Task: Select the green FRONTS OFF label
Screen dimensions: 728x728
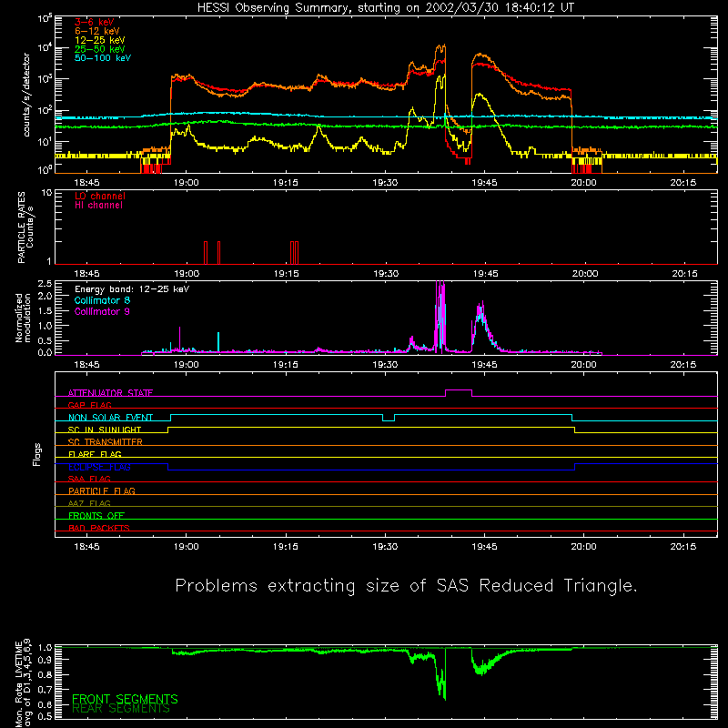Action: (96, 516)
